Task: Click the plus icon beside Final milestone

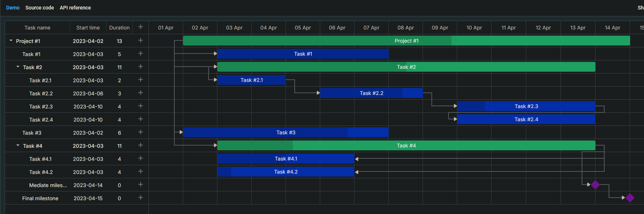Action: tap(140, 198)
